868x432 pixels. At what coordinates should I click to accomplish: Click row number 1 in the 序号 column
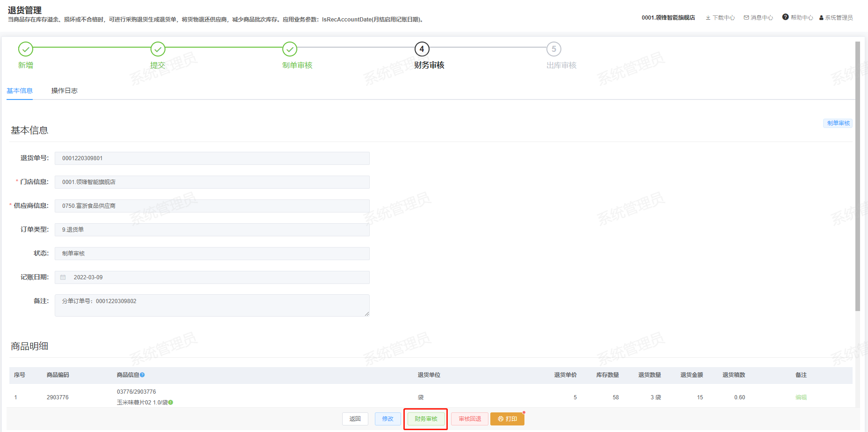(15, 397)
